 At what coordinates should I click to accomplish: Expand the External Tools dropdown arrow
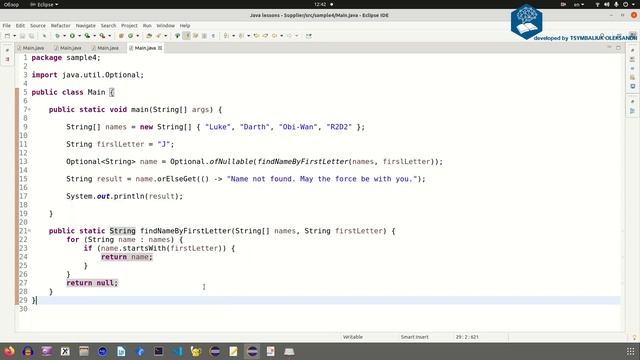[x=109, y=36]
